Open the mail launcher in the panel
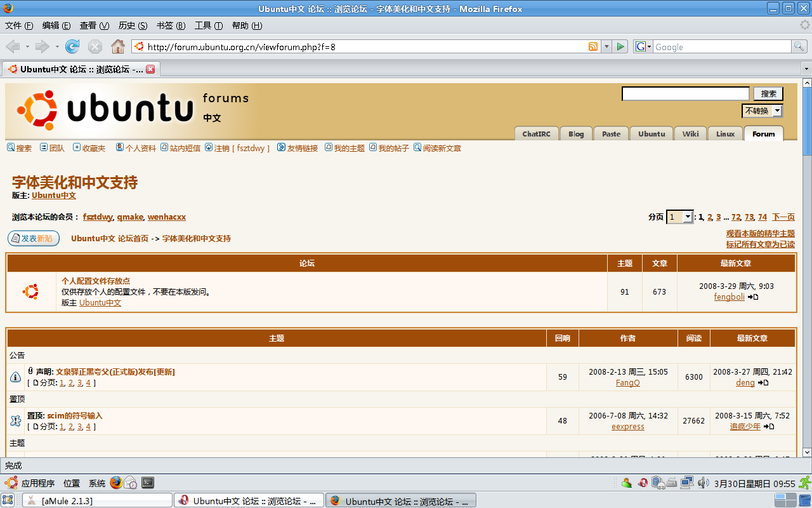 [131, 483]
